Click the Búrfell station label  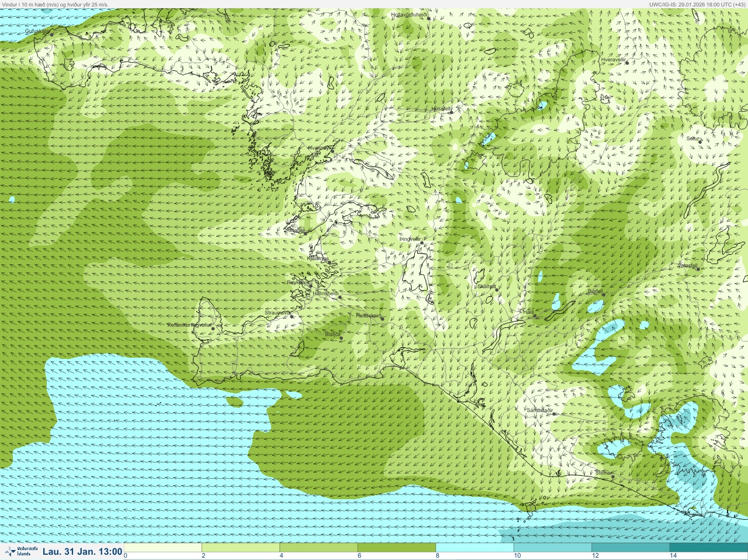(x=595, y=291)
